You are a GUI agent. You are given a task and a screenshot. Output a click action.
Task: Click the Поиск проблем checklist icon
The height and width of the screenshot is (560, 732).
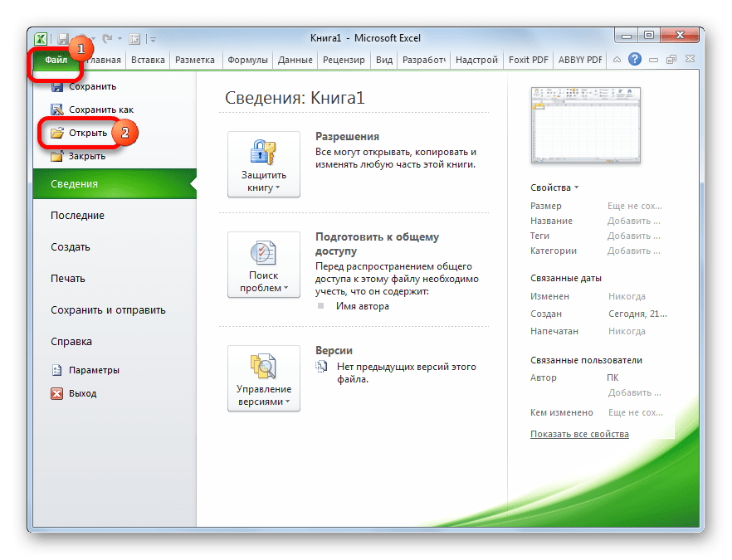(x=263, y=252)
